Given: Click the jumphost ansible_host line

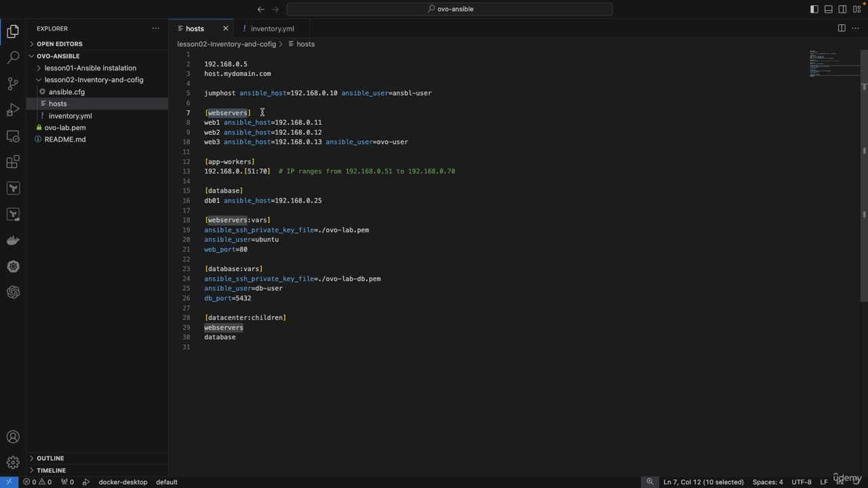Looking at the screenshot, I should (317, 93).
